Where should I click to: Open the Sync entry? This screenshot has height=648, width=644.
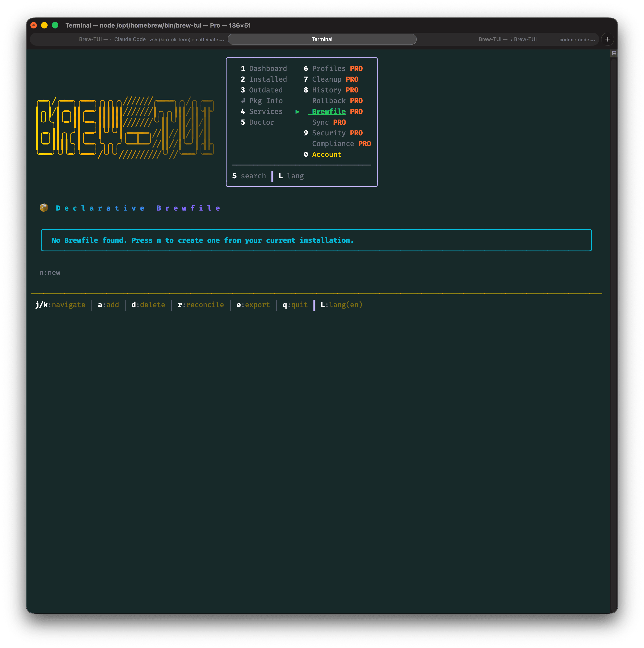329,122
